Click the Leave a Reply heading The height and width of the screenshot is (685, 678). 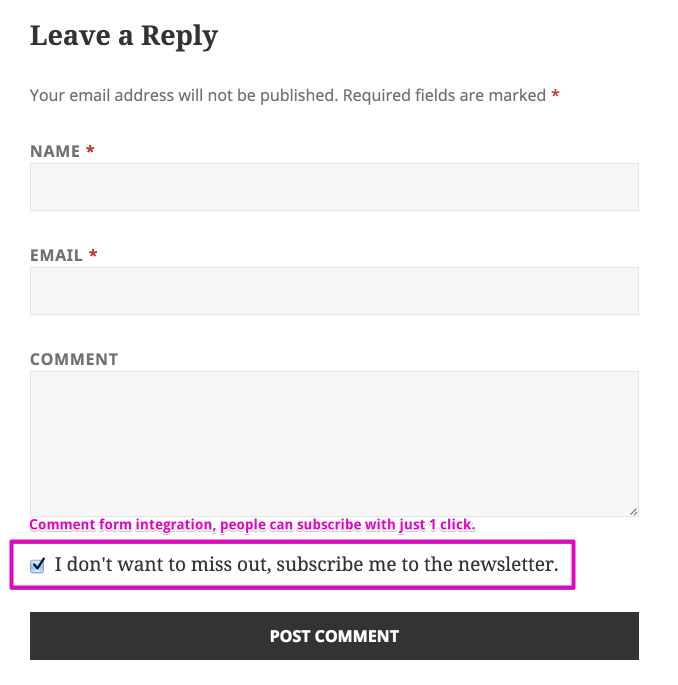tap(124, 37)
